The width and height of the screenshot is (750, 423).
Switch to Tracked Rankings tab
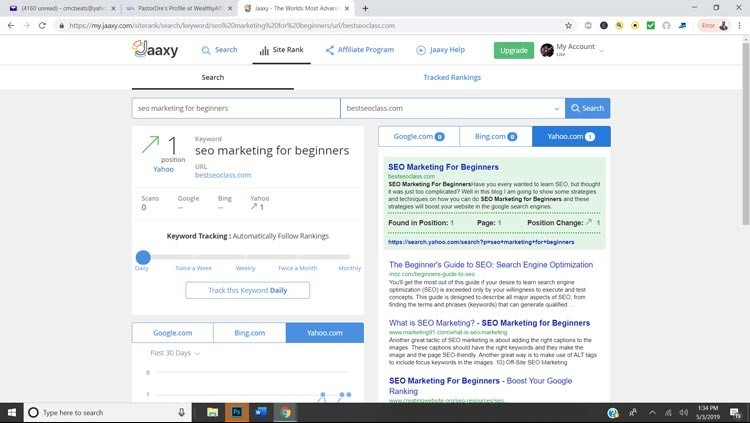(x=452, y=77)
